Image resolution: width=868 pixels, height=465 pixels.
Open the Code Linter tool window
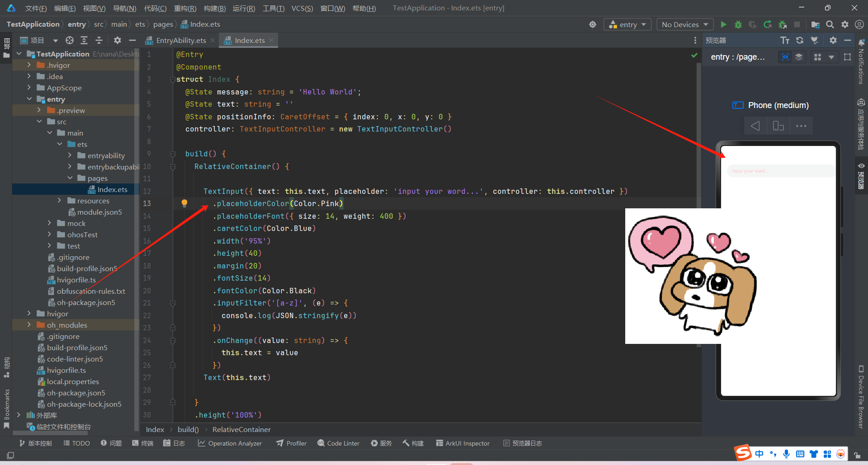(339, 443)
